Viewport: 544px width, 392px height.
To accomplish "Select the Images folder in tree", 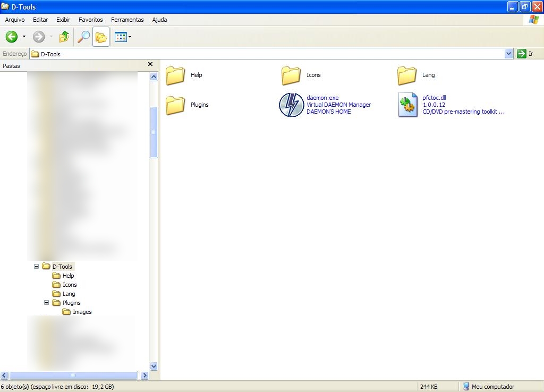I will [82, 312].
